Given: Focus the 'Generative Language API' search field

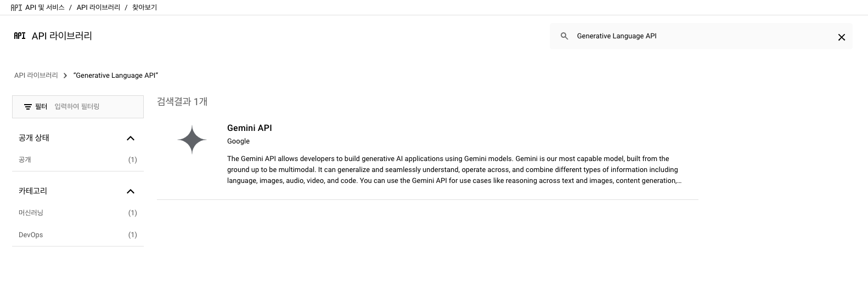Looking at the screenshot, I should (701, 36).
